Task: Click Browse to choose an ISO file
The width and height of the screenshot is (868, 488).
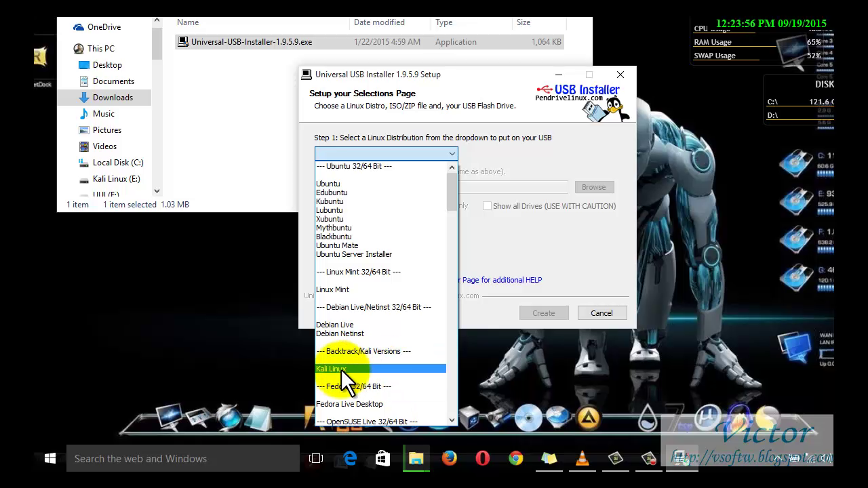Action: point(593,187)
